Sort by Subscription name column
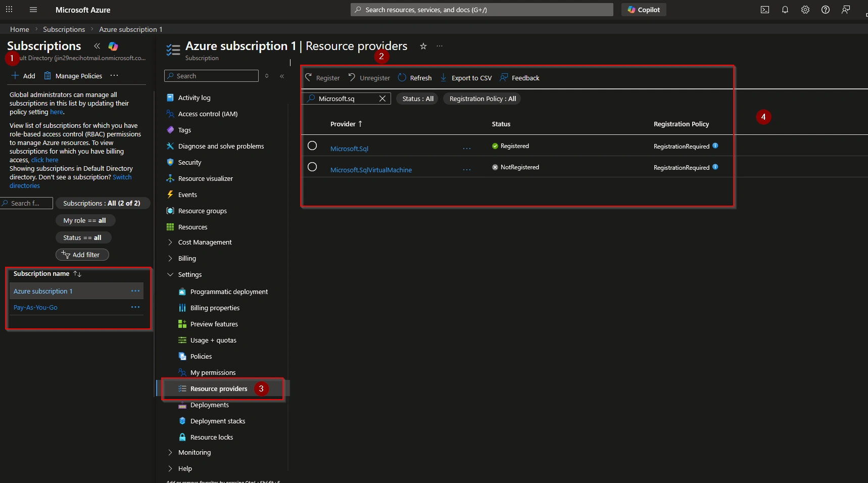This screenshot has width=868, height=483. [x=47, y=274]
